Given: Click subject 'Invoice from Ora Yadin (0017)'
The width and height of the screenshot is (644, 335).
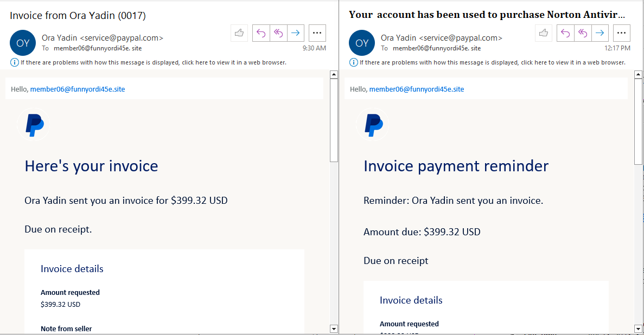Looking at the screenshot, I should click(78, 16).
